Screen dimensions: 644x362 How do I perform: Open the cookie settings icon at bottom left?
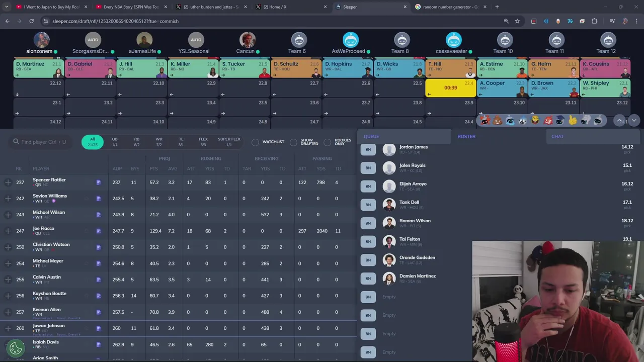coord(16,347)
